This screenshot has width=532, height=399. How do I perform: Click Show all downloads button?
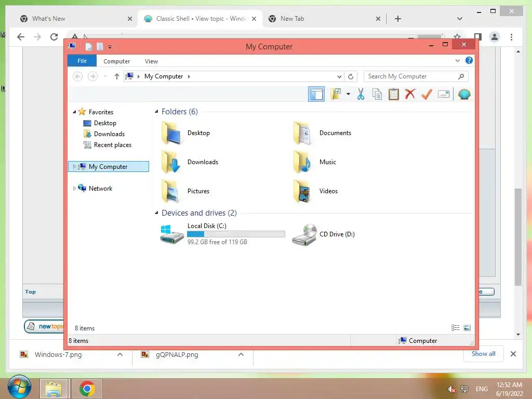tap(484, 353)
